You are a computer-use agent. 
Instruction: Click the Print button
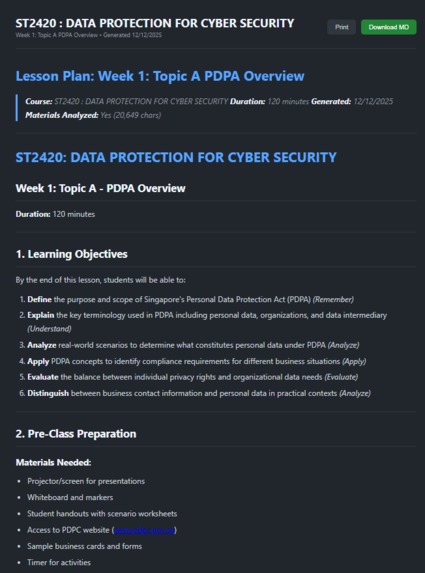click(341, 27)
